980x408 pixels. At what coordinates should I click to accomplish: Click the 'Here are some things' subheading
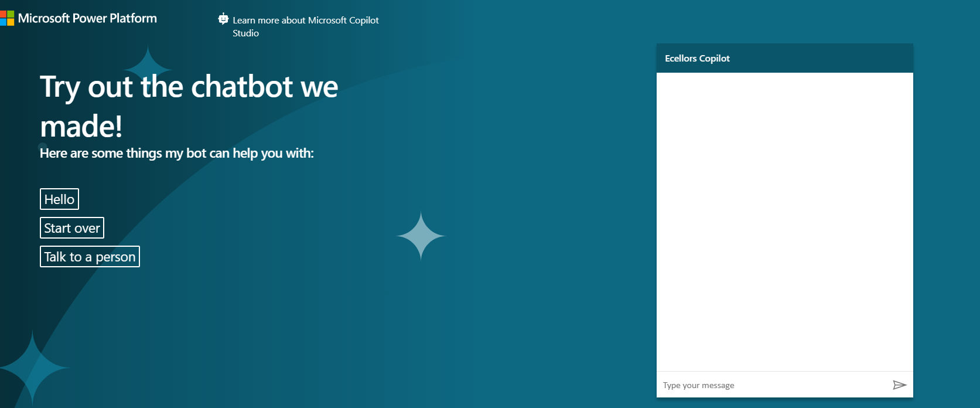coord(176,154)
